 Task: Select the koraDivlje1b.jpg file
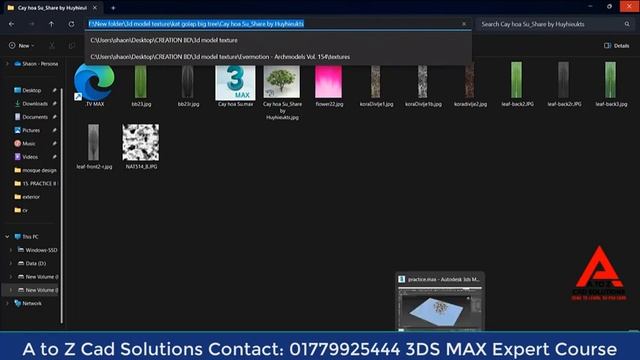423,86
